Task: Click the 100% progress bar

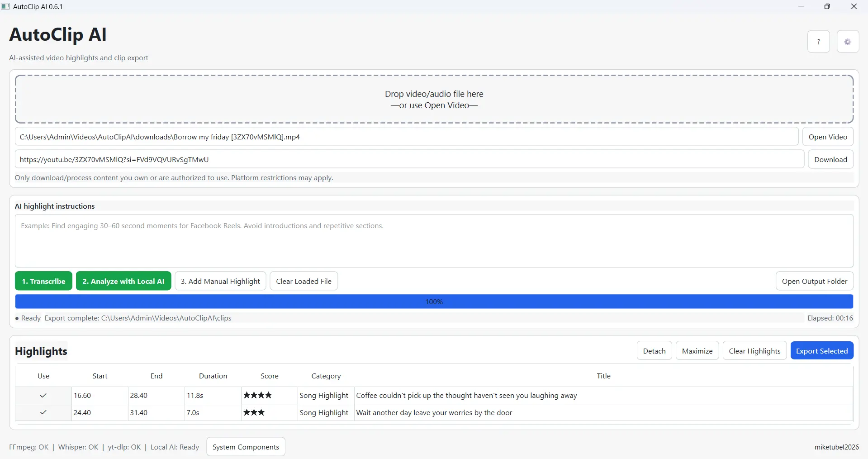Action: [434, 301]
